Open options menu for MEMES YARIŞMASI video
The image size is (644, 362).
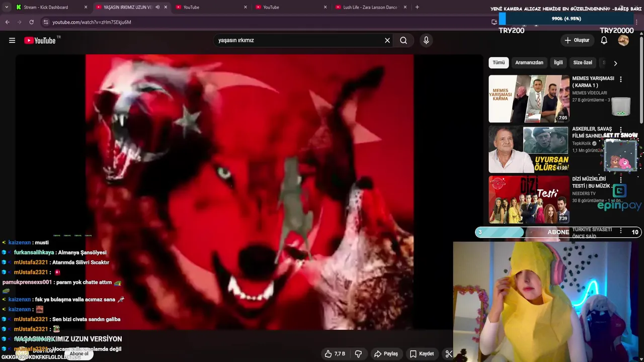(x=621, y=79)
